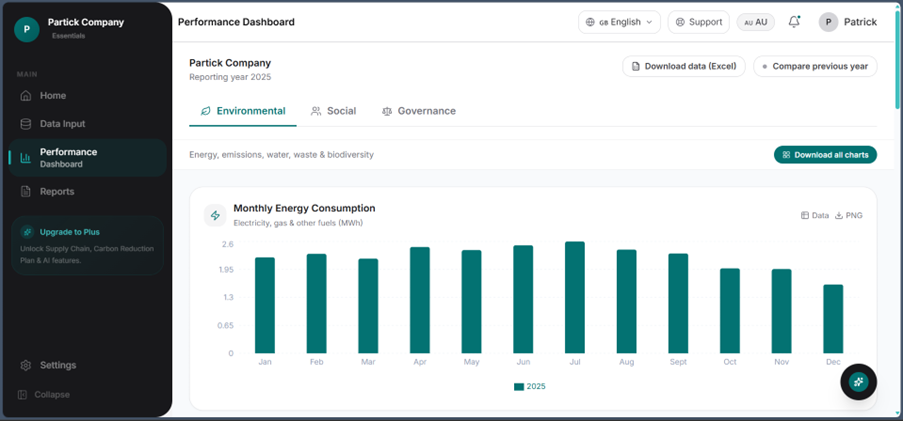Click the Jun x-axis label
Image resolution: width=903 pixels, height=421 pixels.
click(523, 362)
